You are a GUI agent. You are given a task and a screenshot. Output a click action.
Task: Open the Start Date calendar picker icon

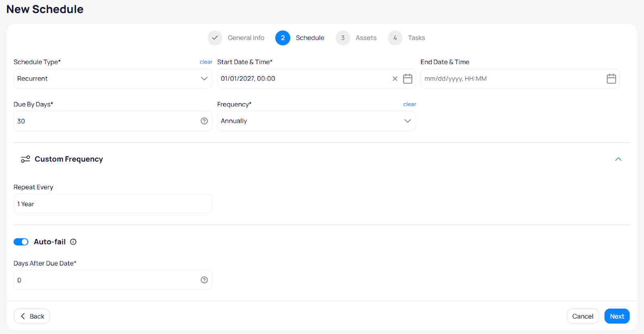tap(407, 79)
